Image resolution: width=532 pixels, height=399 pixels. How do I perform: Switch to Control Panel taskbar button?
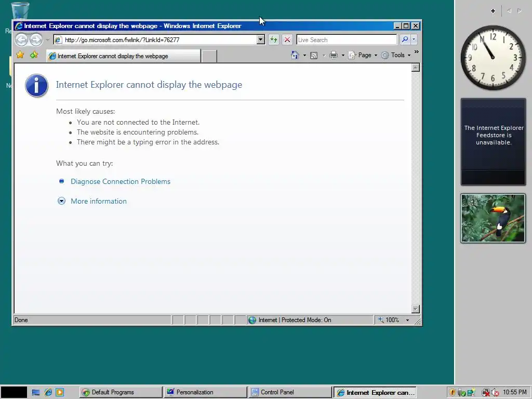click(290, 392)
